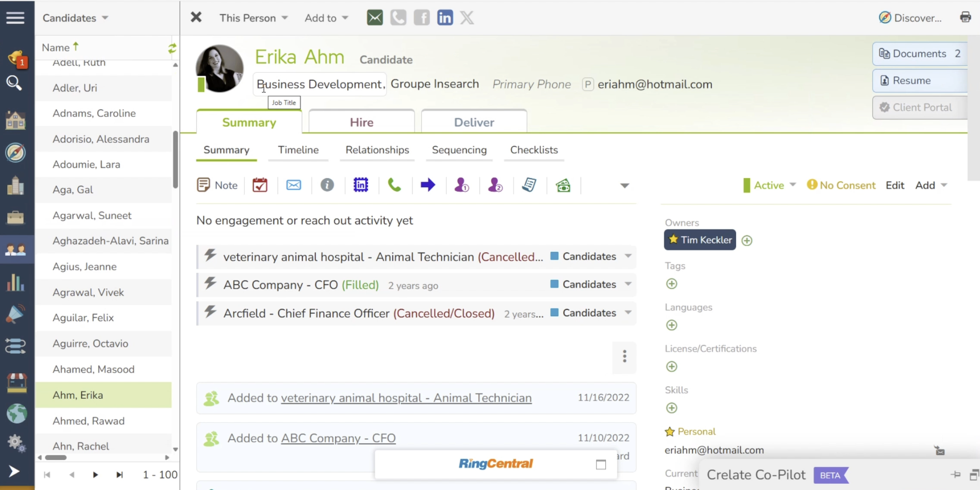
Task: Expand the Add to dropdown
Action: point(326,18)
